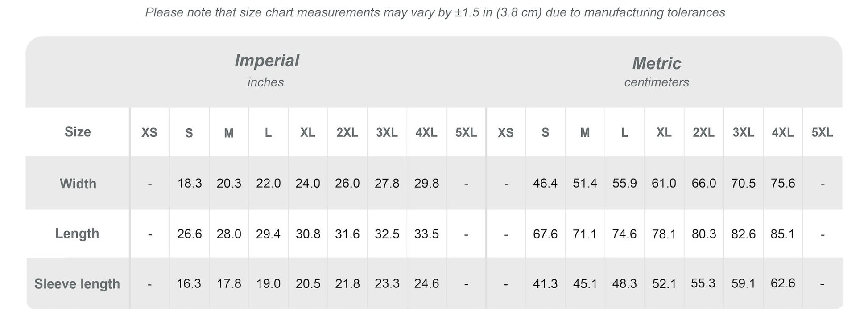Click the Imperial heading

(x=267, y=61)
